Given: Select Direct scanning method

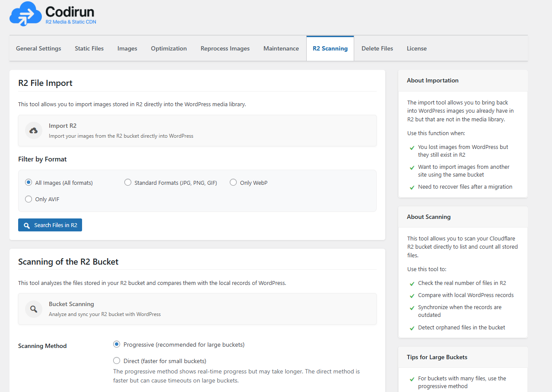Looking at the screenshot, I should (117, 361).
